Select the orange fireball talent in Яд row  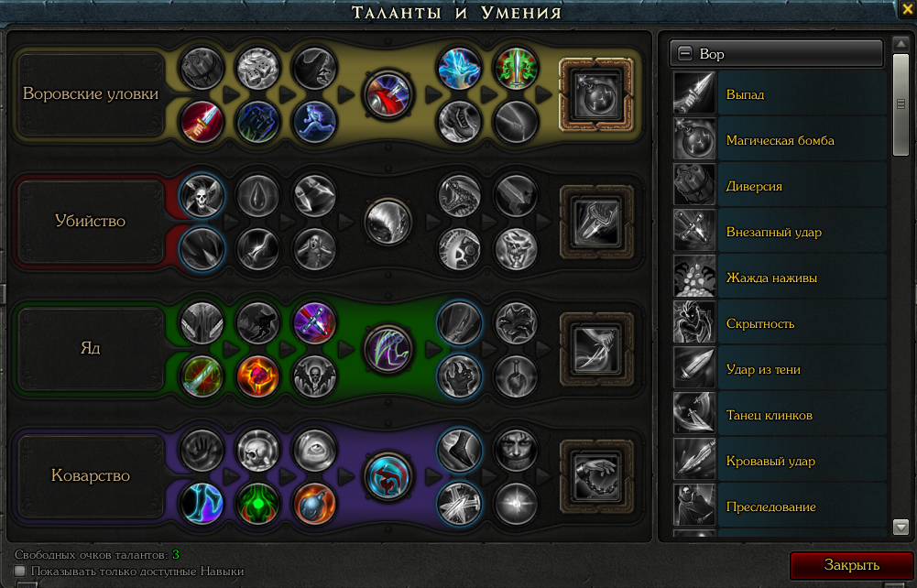(258, 376)
